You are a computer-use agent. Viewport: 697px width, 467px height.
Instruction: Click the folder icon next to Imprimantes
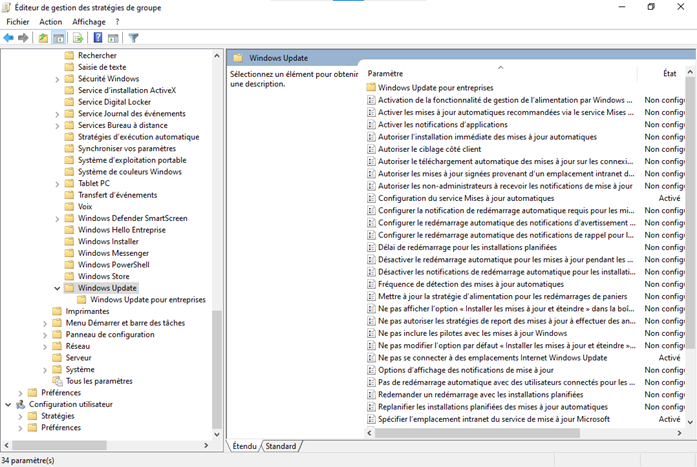(x=56, y=311)
